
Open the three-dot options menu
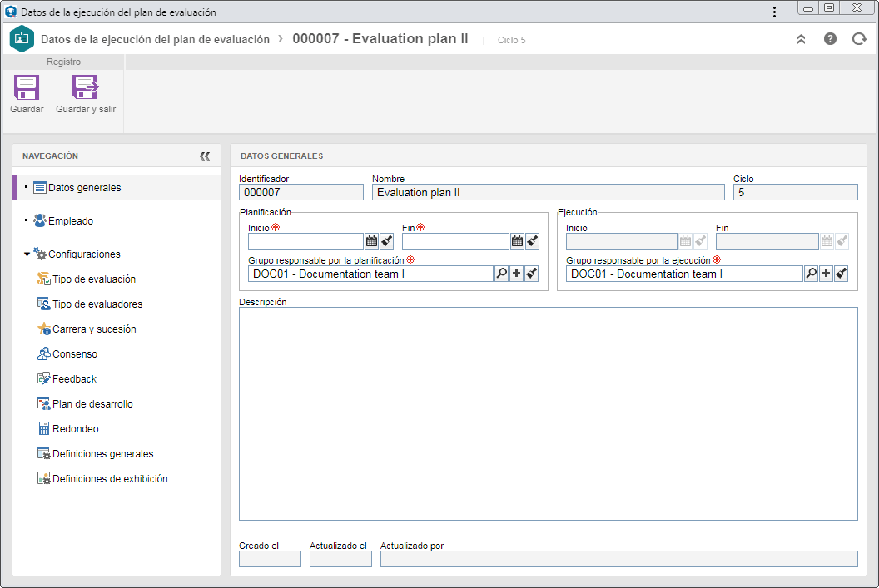(774, 12)
